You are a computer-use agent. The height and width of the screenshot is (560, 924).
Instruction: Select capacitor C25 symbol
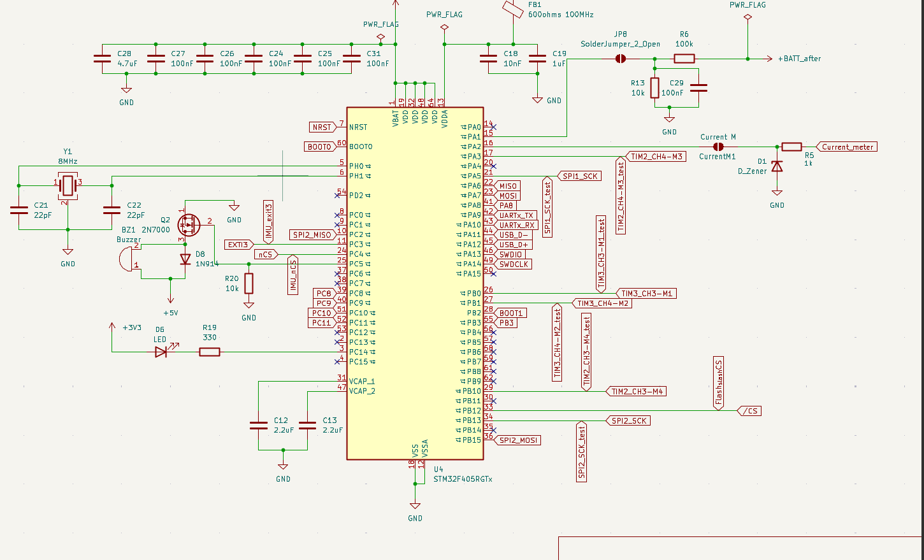pyautogui.click(x=303, y=59)
